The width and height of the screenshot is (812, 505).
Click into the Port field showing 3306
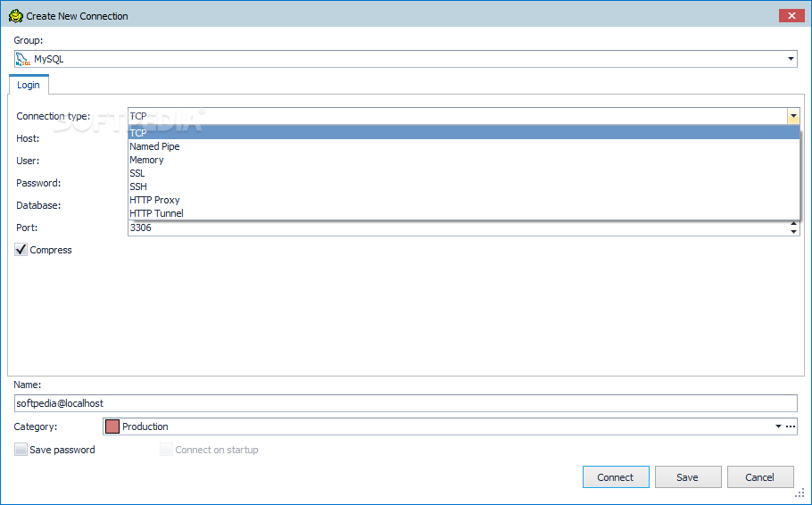459,228
